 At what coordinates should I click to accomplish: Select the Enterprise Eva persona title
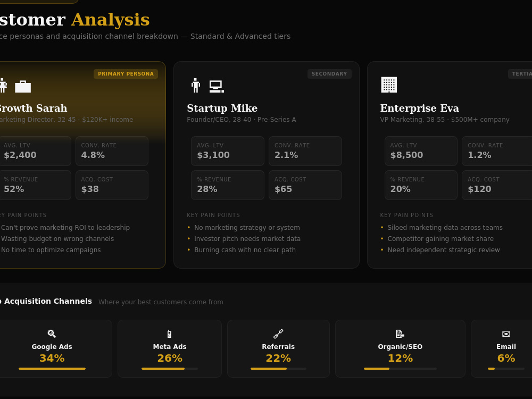(x=419, y=108)
